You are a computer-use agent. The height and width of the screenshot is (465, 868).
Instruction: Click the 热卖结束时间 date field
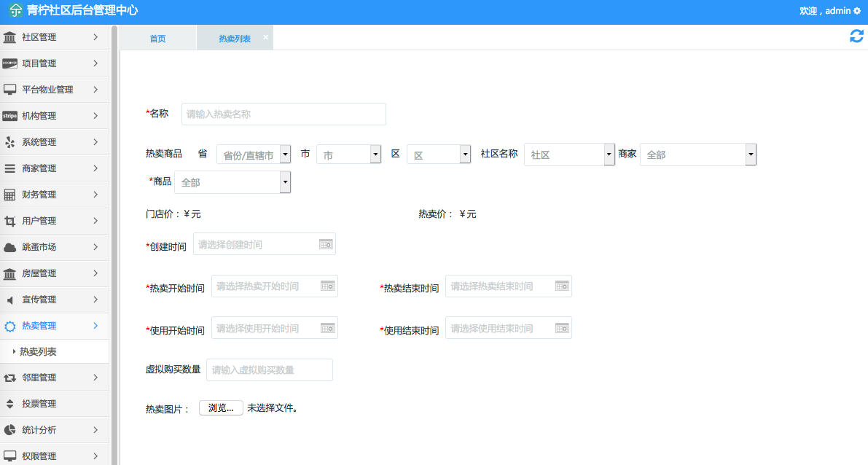coord(509,286)
